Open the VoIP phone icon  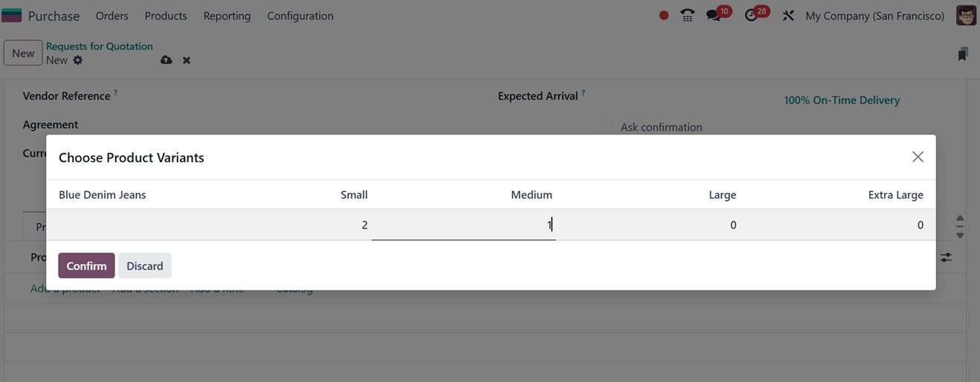point(688,16)
